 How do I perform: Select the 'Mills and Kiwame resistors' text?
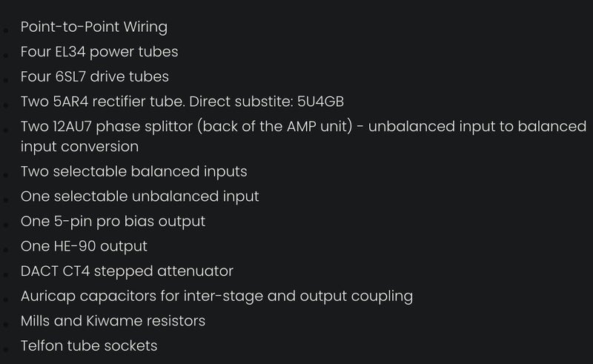click(113, 320)
